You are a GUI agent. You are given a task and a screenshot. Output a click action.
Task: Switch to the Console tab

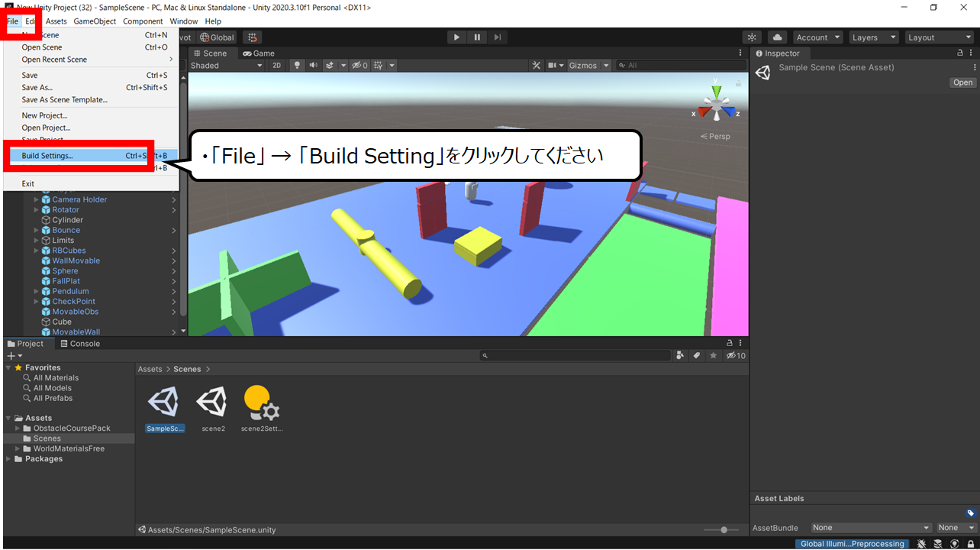pos(80,344)
